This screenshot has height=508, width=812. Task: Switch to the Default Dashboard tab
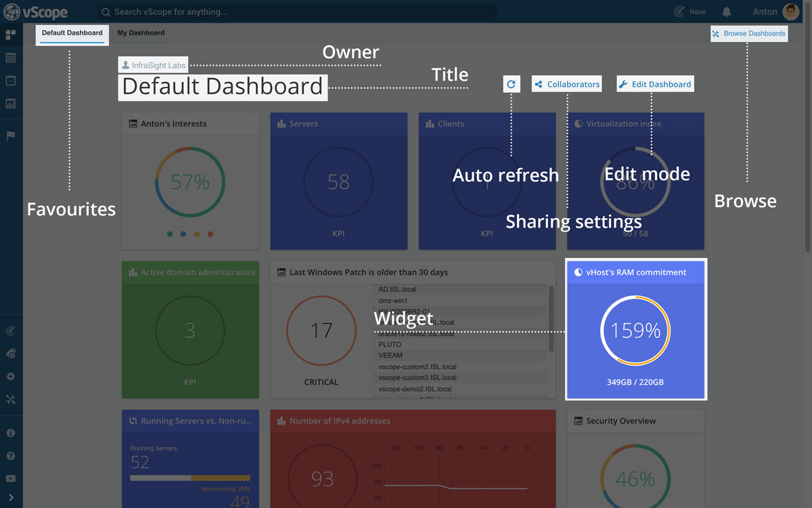tap(72, 33)
